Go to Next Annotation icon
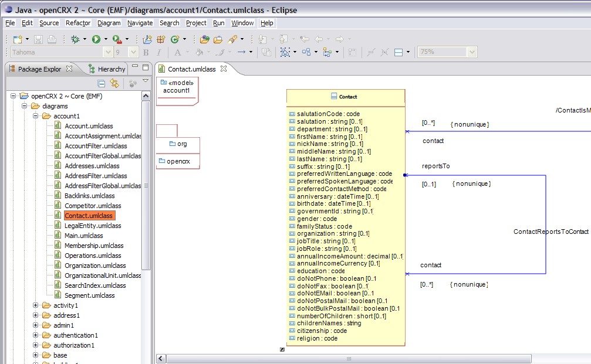This screenshot has height=364, width=591. (x=263, y=39)
